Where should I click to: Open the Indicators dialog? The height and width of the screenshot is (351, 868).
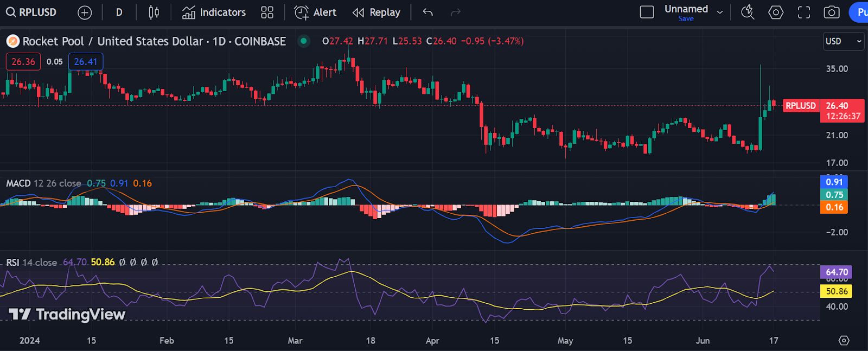[x=214, y=12]
